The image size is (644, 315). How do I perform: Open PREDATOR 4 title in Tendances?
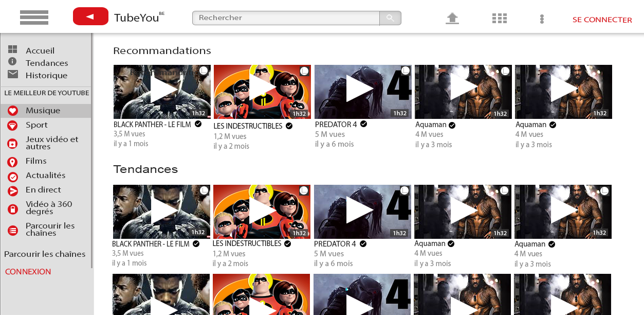[x=335, y=244]
